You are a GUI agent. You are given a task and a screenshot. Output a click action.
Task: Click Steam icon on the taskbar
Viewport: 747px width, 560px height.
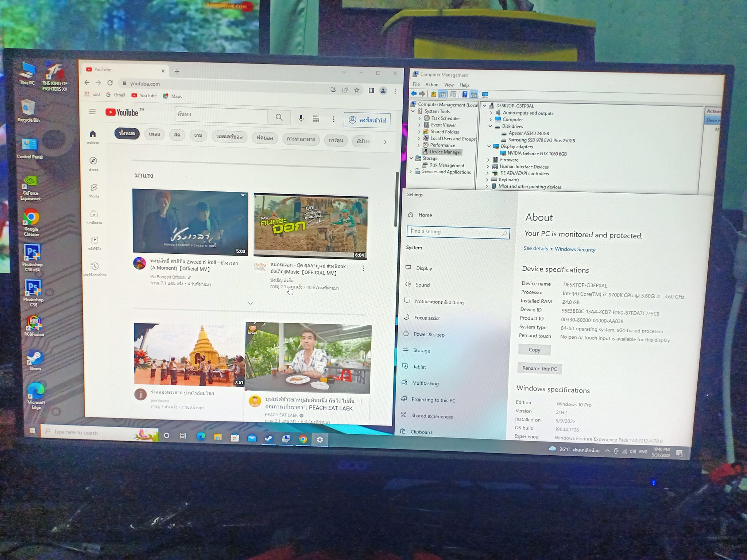click(x=269, y=439)
